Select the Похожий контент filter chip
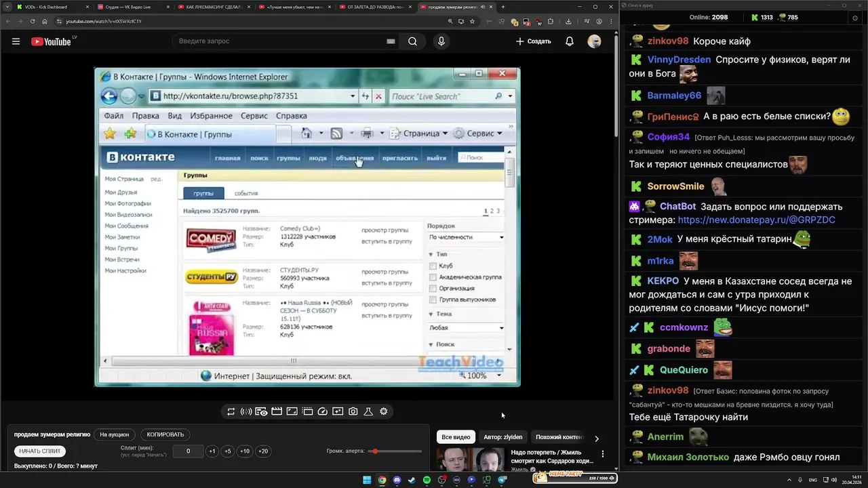The width and height of the screenshot is (868, 488). coord(559,437)
